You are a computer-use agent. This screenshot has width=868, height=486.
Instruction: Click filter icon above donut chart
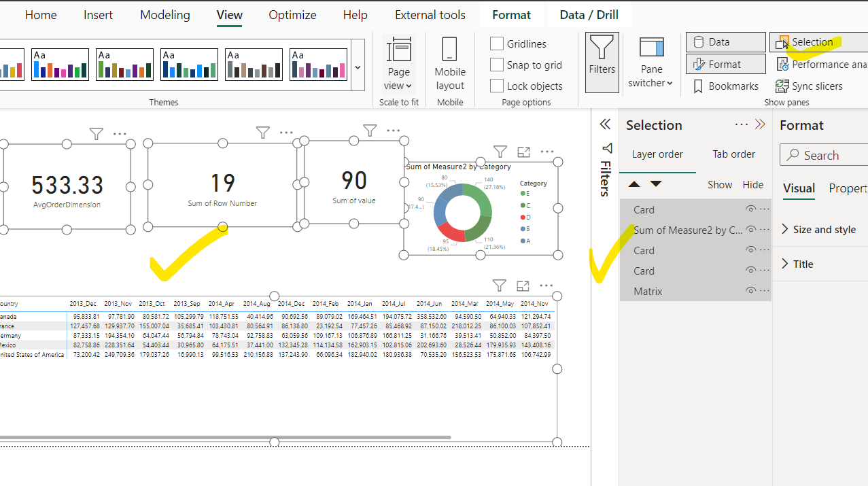pos(500,152)
